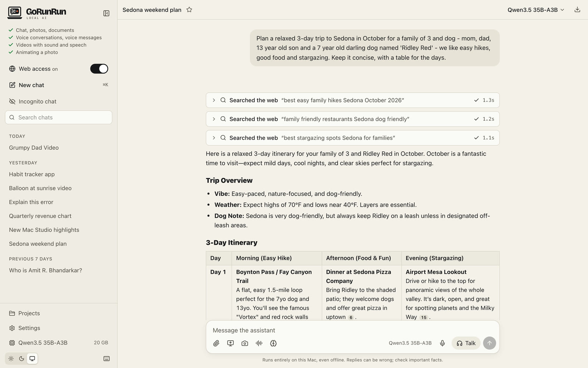Image resolution: width=588 pixels, height=368 pixels.
Task: Click the pencil icon for New chat
Action: click(12, 85)
